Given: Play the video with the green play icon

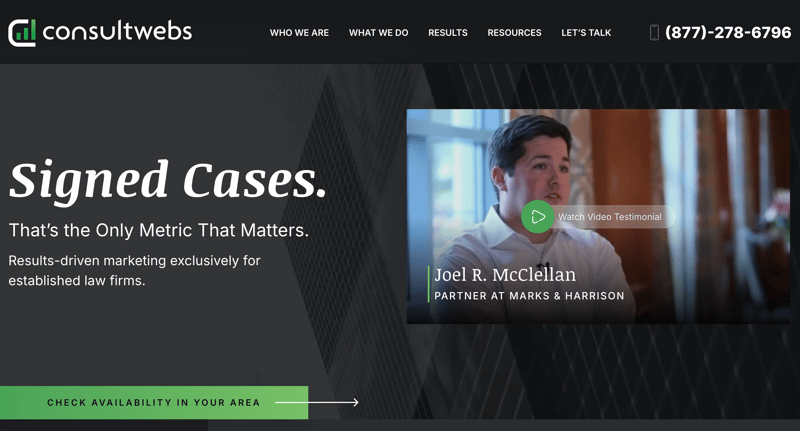Looking at the screenshot, I should point(537,217).
